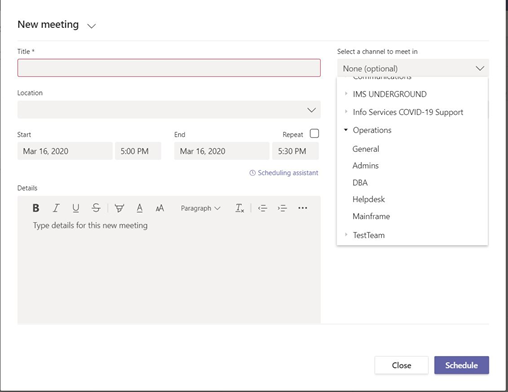
Task: Click the start date Mar 16, 2020
Action: point(65,151)
